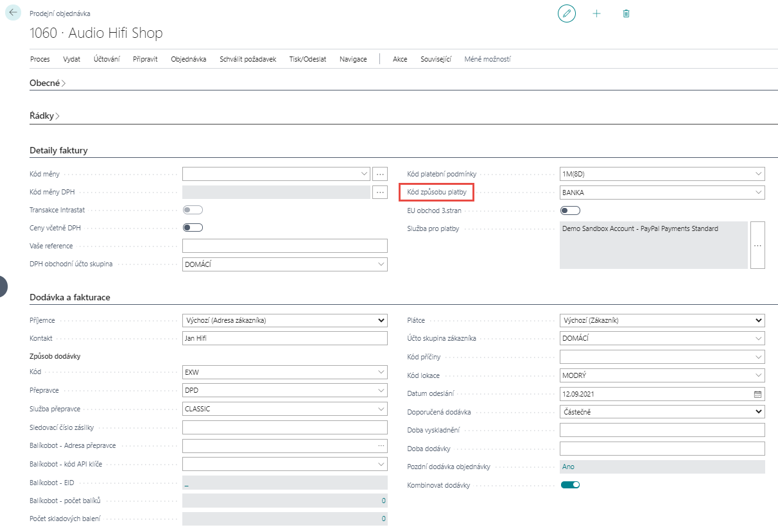Toggle Ceny včetně DPH switch
778x532 pixels.
coord(193,228)
